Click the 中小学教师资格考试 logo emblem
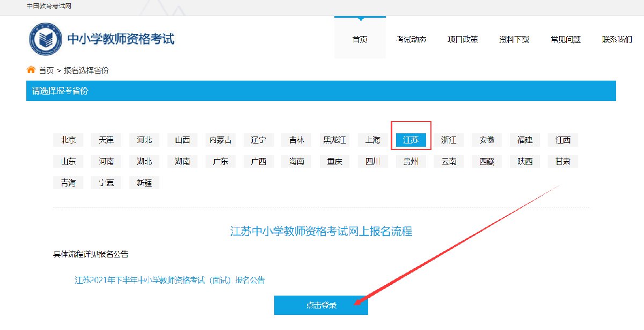This screenshot has width=644, height=330. (46, 39)
